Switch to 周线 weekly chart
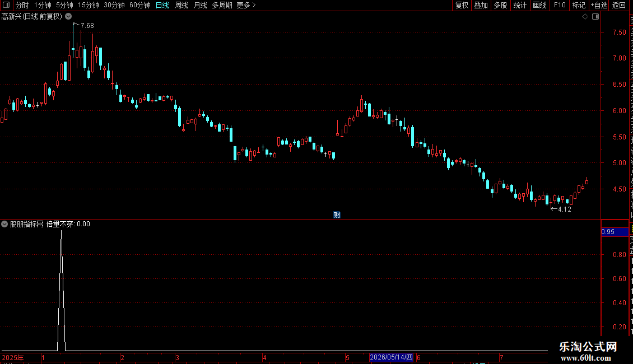 [181, 5]
